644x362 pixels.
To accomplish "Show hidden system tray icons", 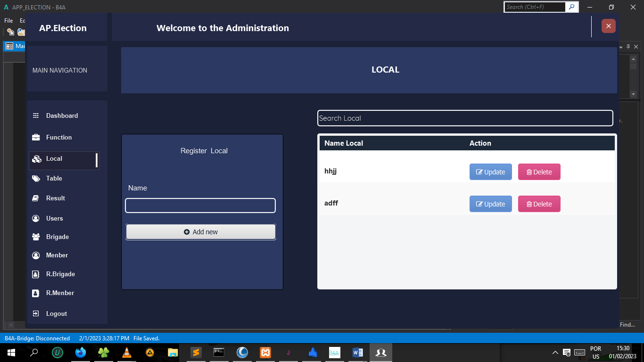I will tap(555, 353).
